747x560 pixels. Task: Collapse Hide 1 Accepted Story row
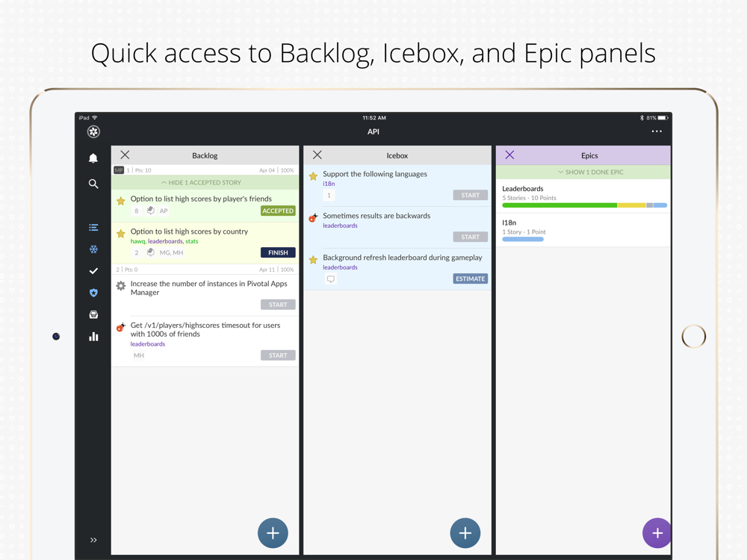[x=205, y=182]
